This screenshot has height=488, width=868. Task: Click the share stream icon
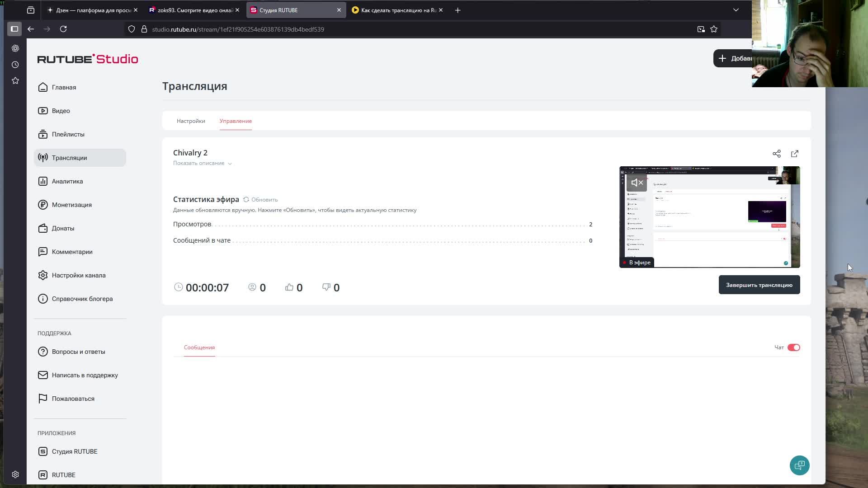click(x=776, y=154)
